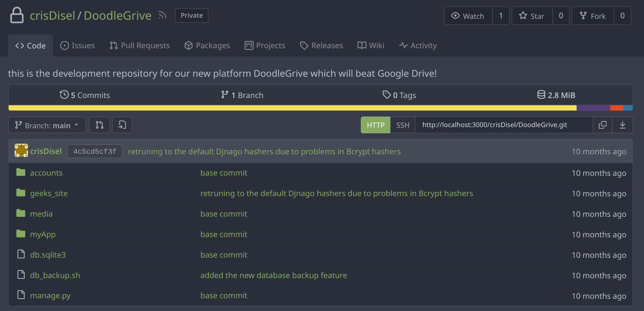Click the compare branches icon button
644x311 pixels.
[100, 125]
